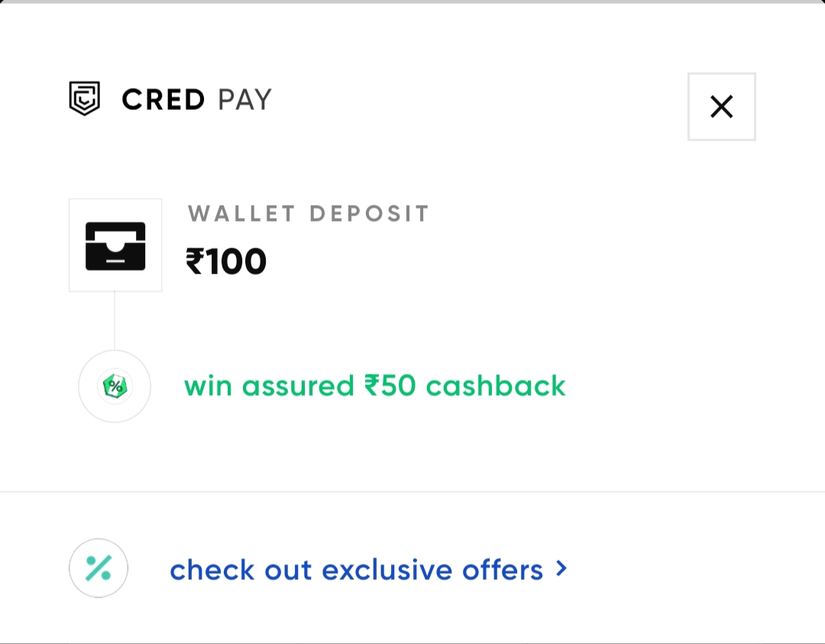Click the win assured ₹50 cashback text
Viewport: 825px width, 644px height.
point(374,386)
